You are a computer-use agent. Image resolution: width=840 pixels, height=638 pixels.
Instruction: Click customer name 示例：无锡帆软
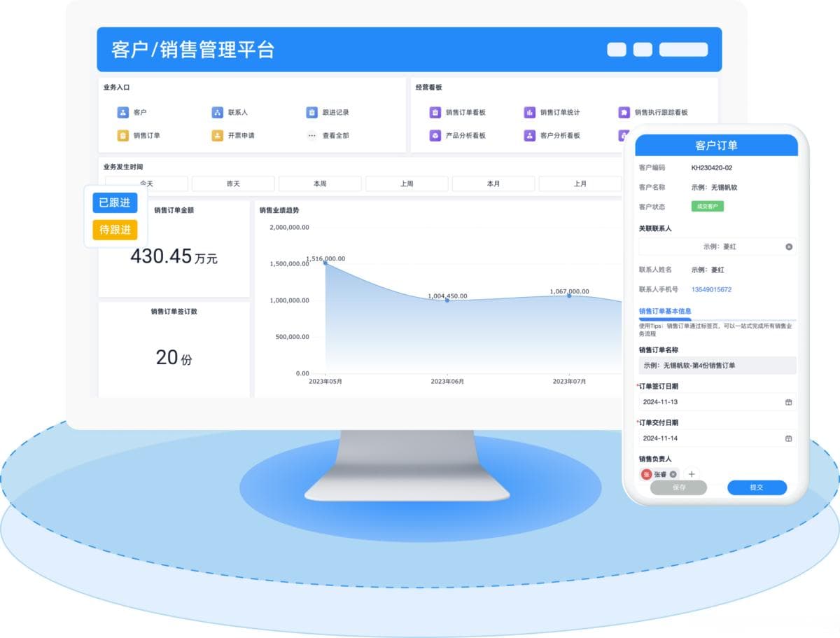tap(714, 188)
